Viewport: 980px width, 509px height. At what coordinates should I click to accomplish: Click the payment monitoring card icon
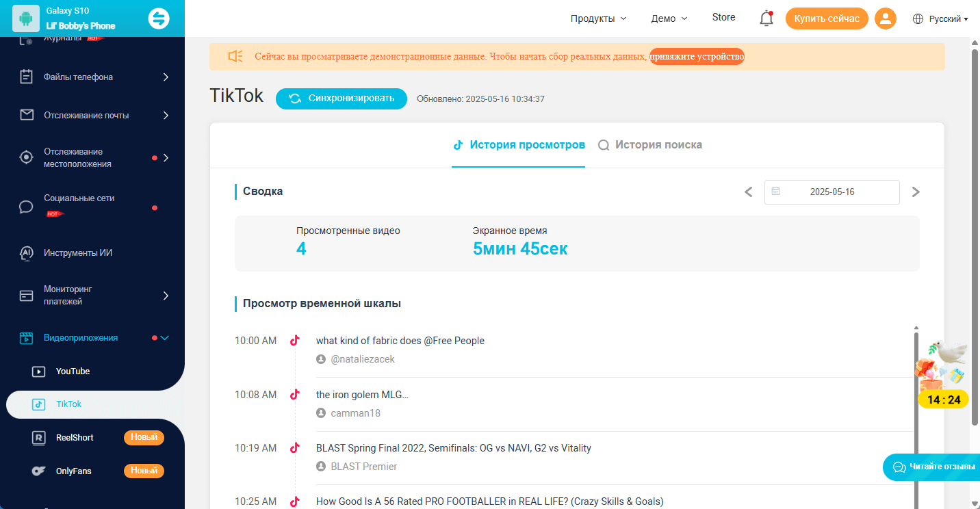point(27,296)
